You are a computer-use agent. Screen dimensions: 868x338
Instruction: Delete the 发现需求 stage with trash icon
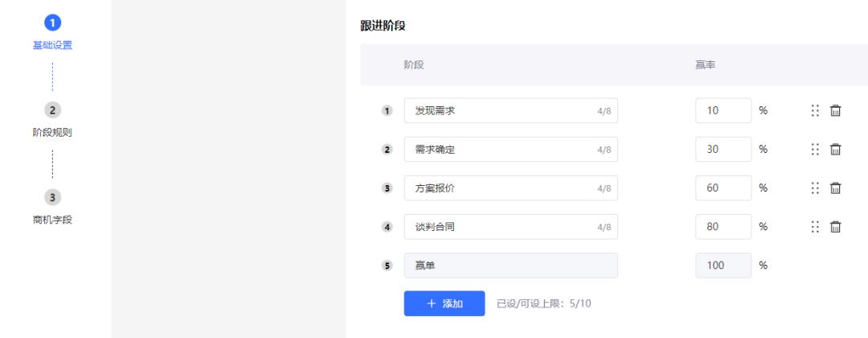[835, 111]
